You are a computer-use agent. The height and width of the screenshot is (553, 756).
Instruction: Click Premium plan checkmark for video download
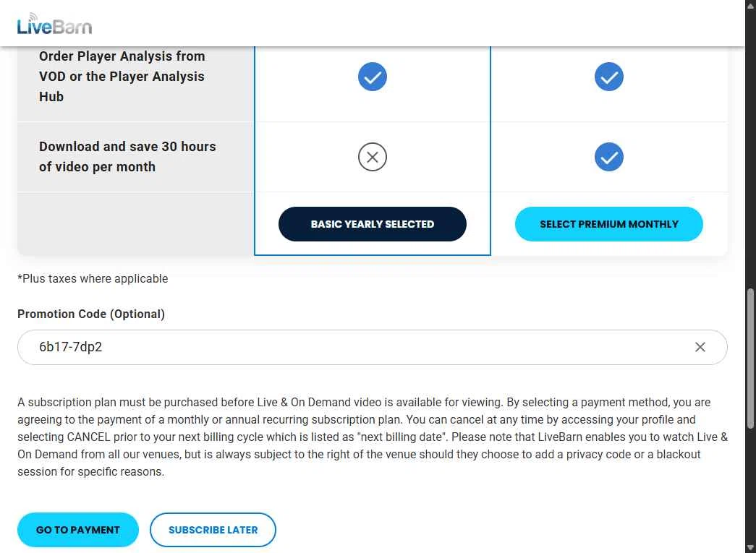609,157
